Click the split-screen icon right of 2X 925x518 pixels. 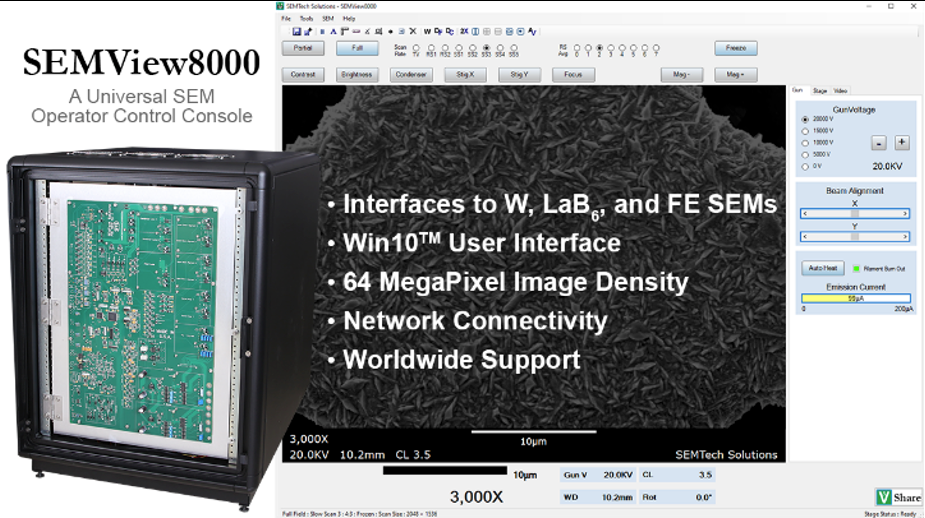click(x=475, y=31)
